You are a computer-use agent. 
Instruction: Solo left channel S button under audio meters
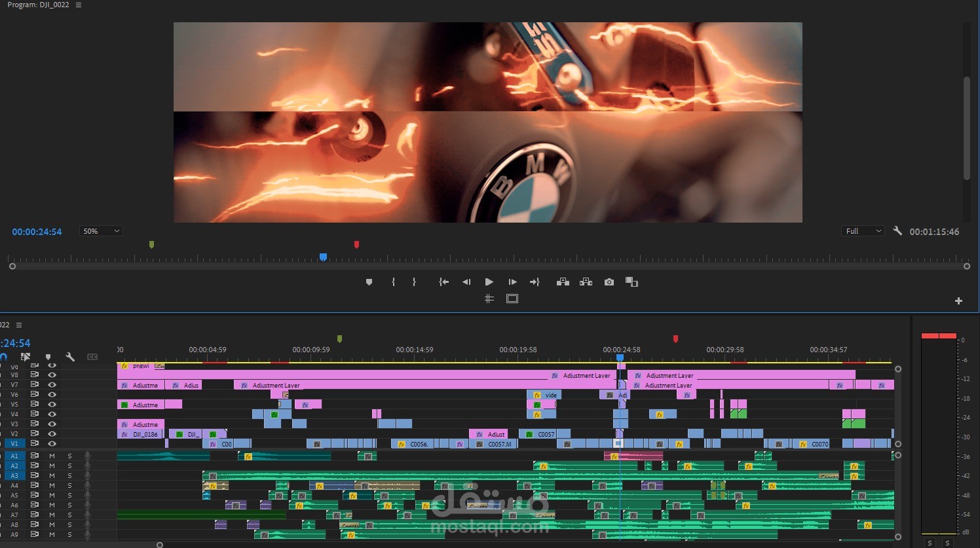[x=930, y=543]
